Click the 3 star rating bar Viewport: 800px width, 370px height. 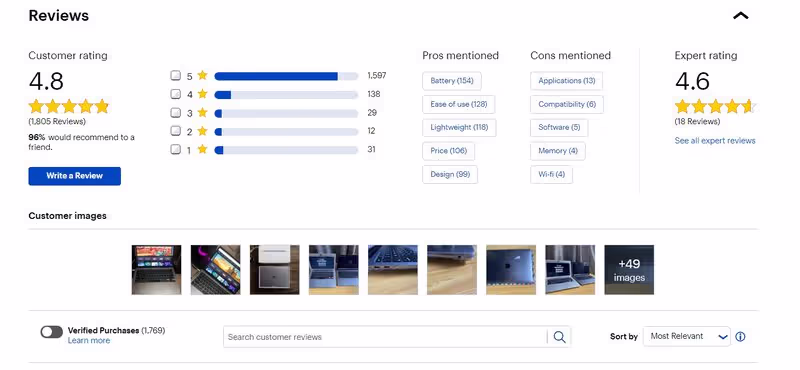pos(286,113)
